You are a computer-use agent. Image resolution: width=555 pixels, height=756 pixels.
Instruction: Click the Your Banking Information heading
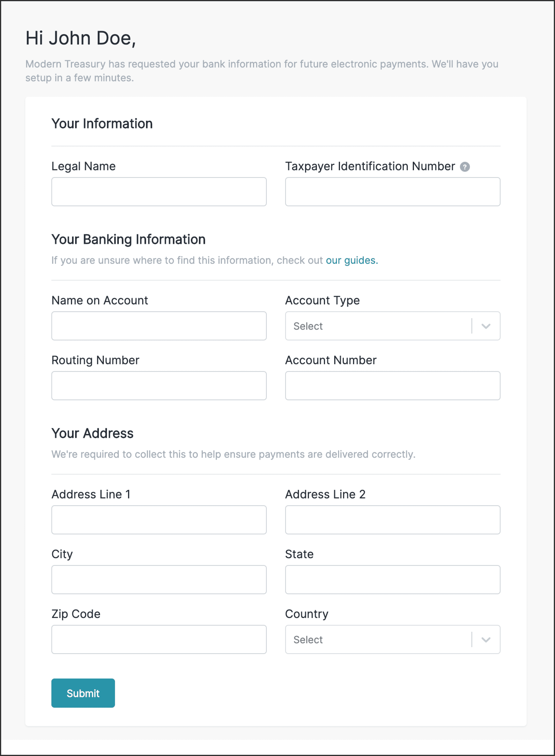128,240
